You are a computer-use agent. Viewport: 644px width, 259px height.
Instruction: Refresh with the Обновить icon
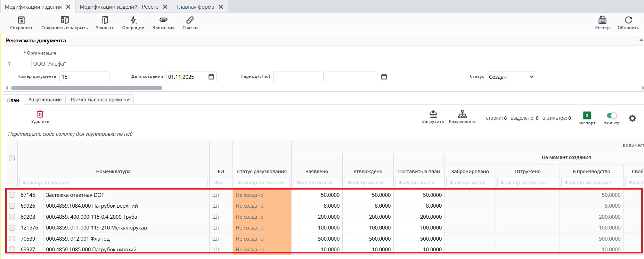tap(628, 20)
